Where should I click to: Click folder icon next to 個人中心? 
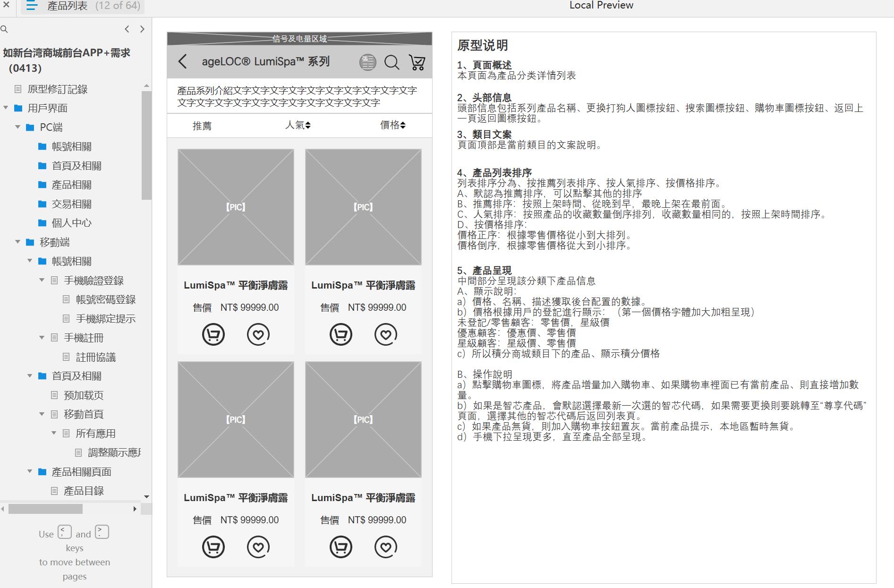(43, 223)
